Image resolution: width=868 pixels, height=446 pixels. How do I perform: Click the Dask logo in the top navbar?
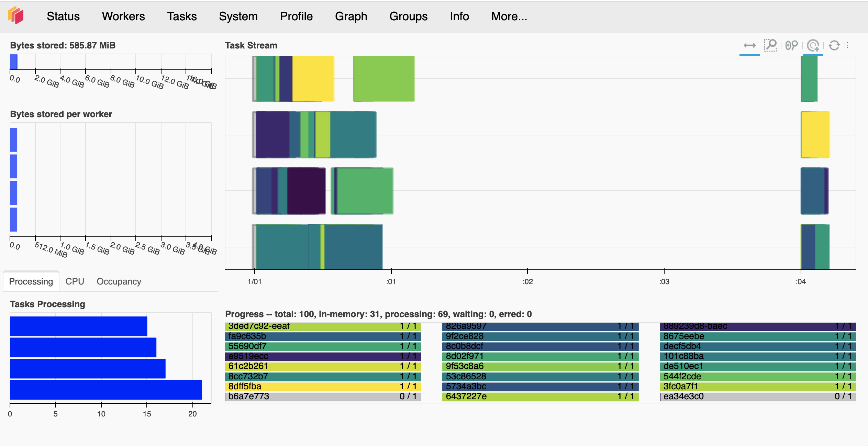click(x=16, y=16)
